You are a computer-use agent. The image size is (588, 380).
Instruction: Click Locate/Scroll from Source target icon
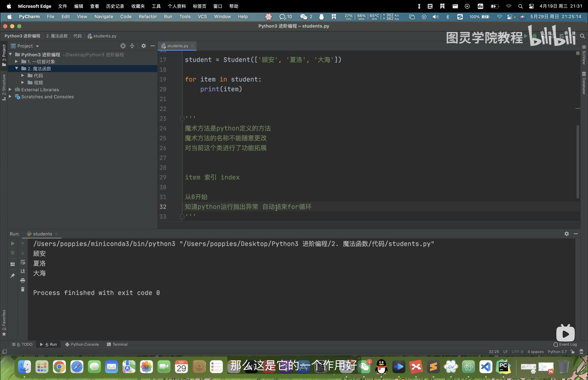pos(123,46)
